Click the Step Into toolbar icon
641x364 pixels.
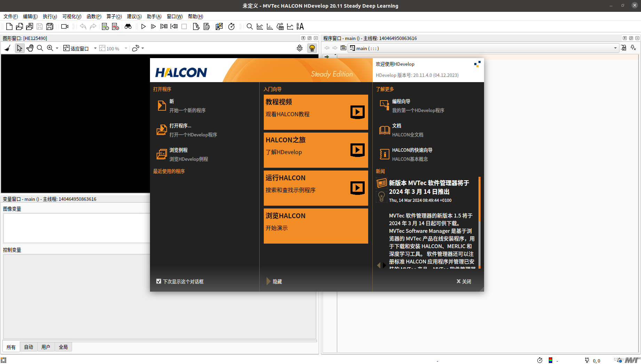[x=164, y=26]
